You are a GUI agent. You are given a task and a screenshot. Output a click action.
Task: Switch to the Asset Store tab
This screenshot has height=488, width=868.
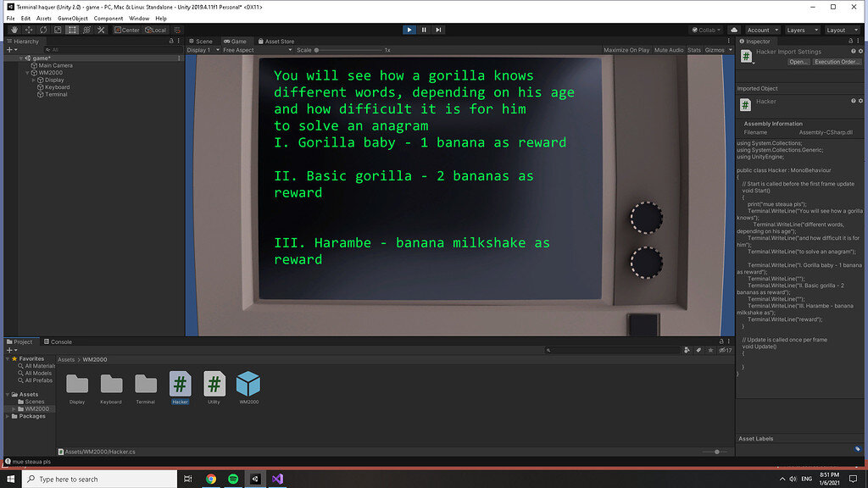(x=275, y=41)
